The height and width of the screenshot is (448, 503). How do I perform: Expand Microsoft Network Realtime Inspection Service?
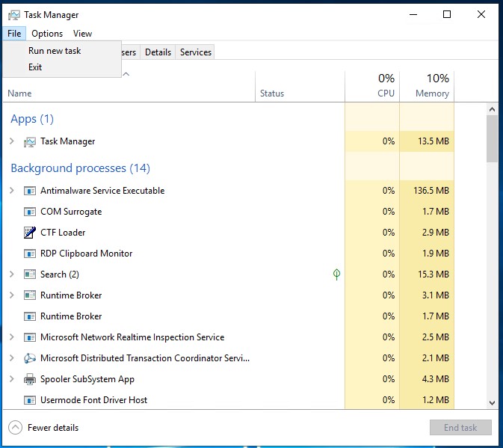coord(12,337)
